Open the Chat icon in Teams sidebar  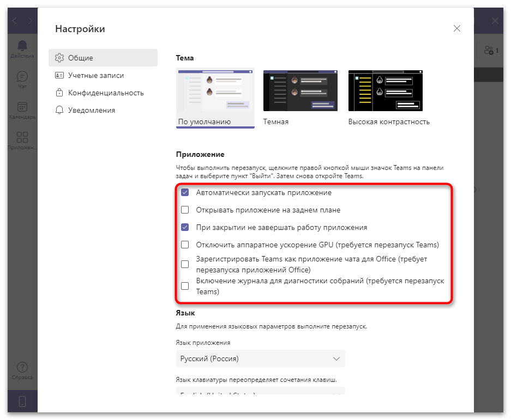(22, 76)
